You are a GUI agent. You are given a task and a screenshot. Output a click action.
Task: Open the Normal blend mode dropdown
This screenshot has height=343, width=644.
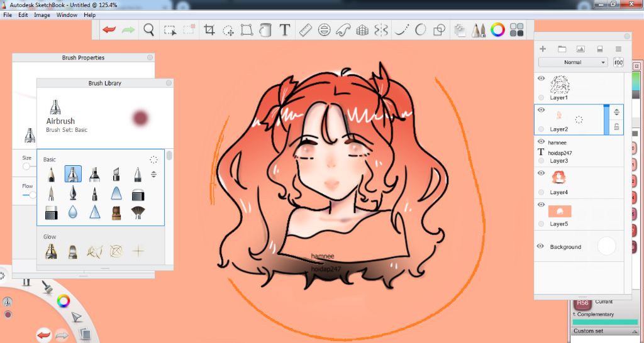coord(573,62)
